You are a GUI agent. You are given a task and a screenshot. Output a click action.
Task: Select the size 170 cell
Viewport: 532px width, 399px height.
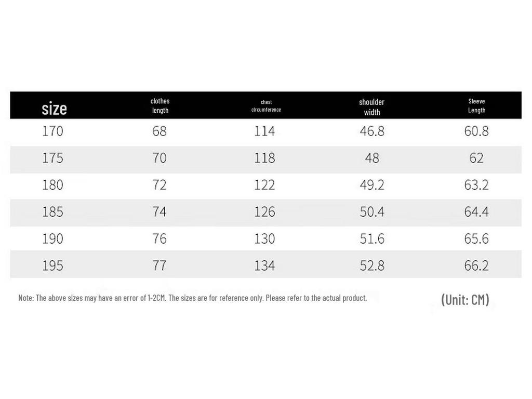point(52,131)
